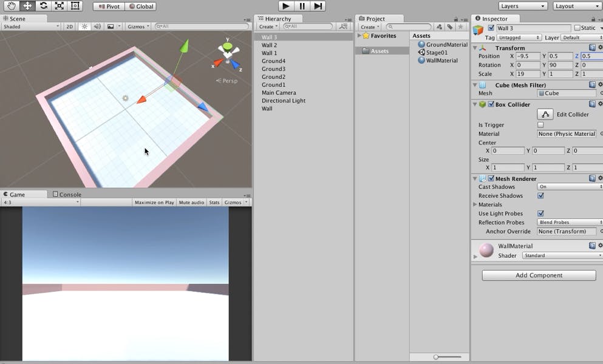
Task: Toggle scene audio speaker icon
Action: [x=97, y=27]
